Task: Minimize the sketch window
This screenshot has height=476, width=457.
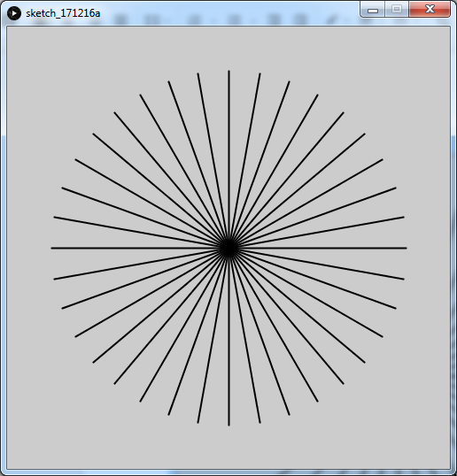Action: pos(373,10)
